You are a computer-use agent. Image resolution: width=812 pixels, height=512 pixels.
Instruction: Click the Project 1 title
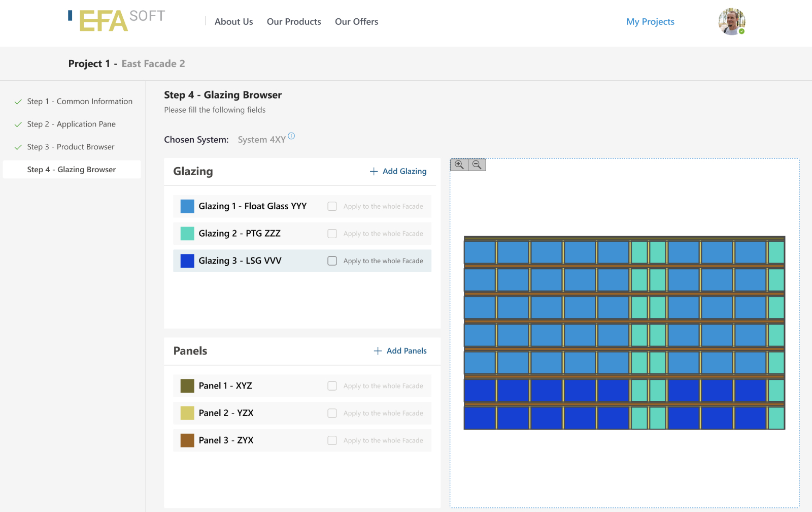[x=89, y=63]
